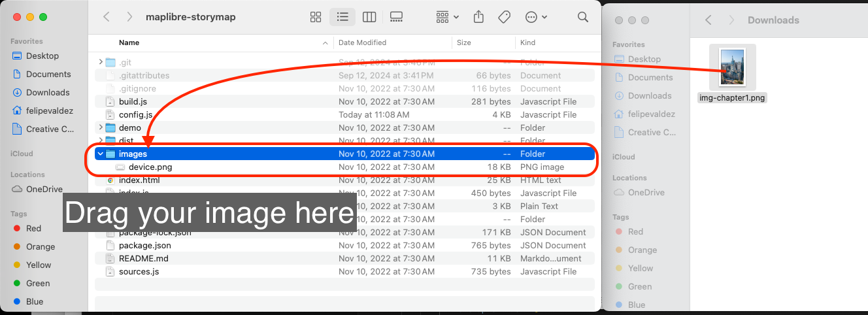868x315 pixels.
Task: Open Downloads in left Finder sidebar
Action: (x=48, y=92)
